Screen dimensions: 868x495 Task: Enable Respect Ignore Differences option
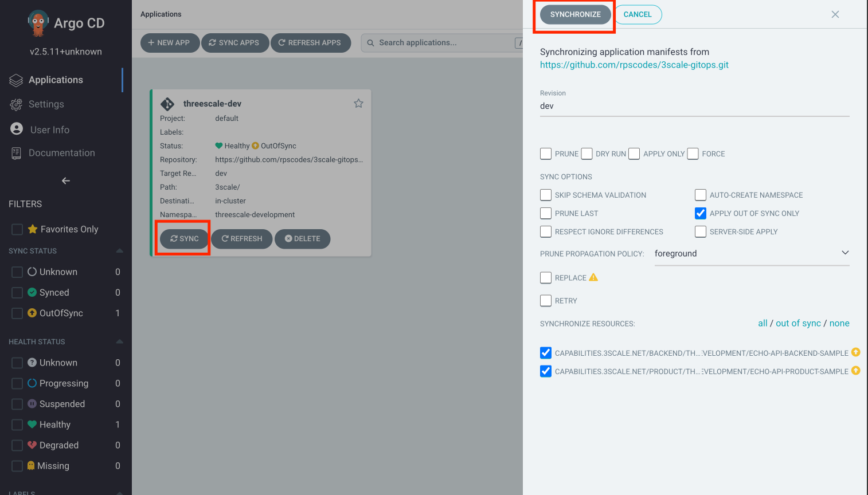(x=546, y=231)
